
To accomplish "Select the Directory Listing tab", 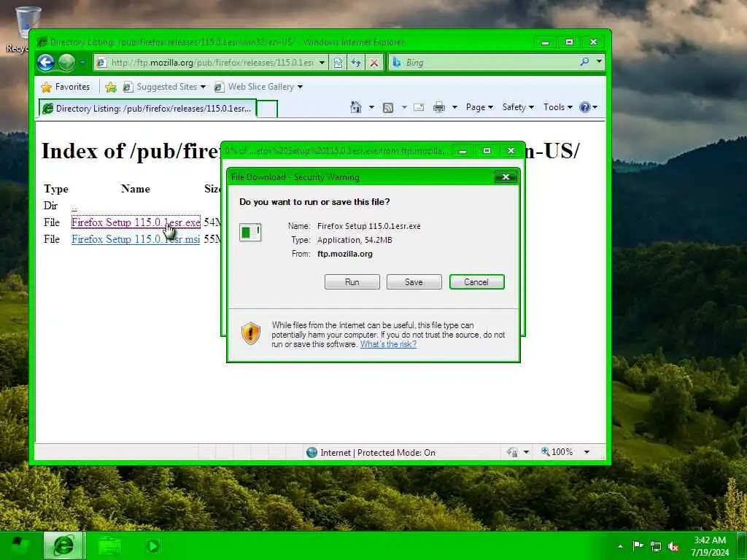I will pyautogui.click(x=147, y=109).
